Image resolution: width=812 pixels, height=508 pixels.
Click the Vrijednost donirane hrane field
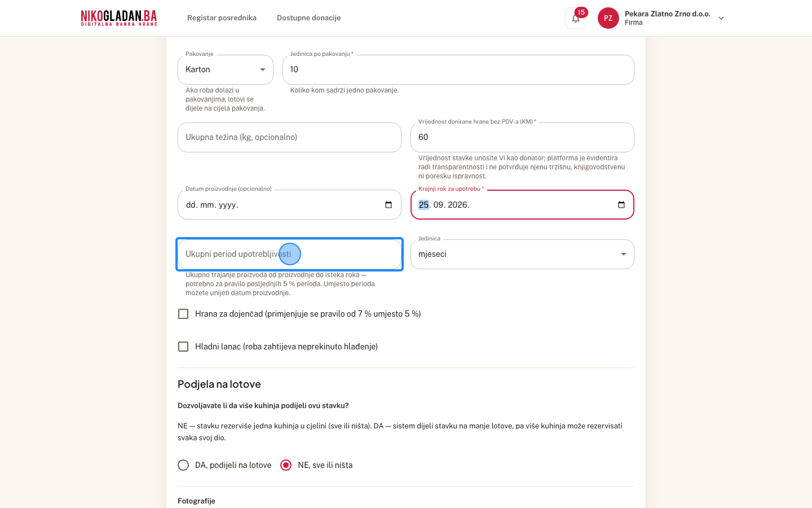pos(522,137)
